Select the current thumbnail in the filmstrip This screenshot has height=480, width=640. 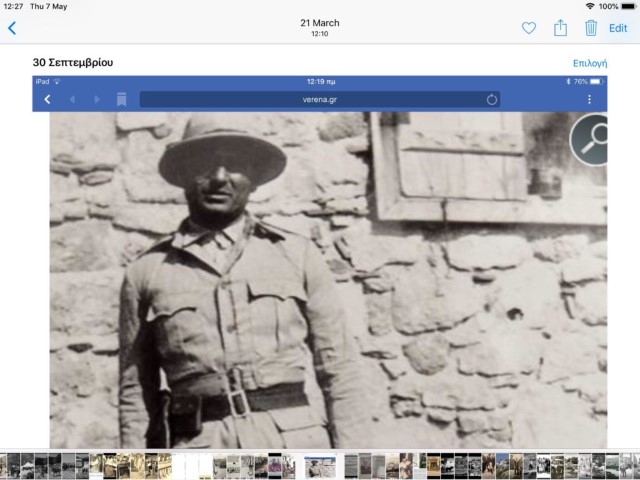320,465
